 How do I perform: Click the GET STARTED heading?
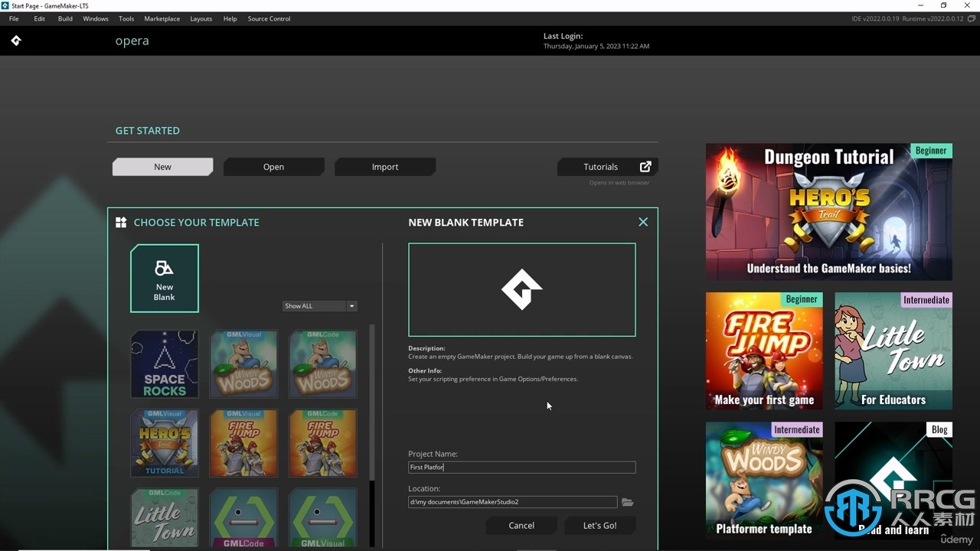coord(148,131)
